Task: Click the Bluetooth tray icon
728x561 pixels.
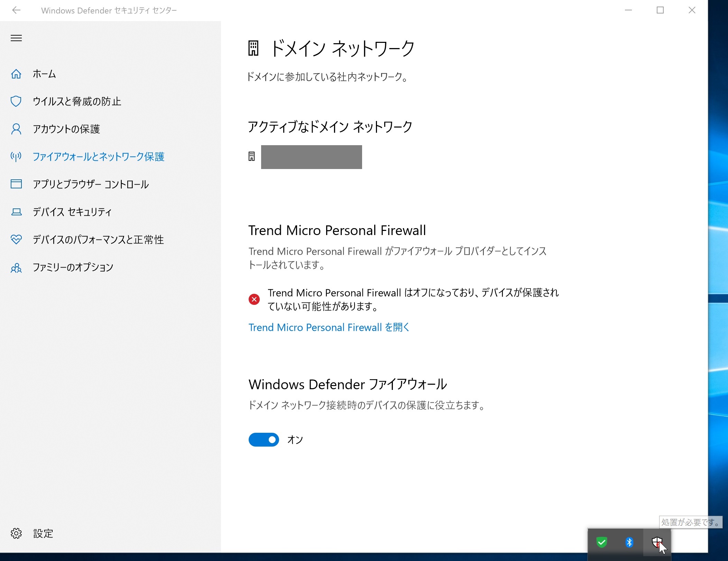Action: [629, 542]
